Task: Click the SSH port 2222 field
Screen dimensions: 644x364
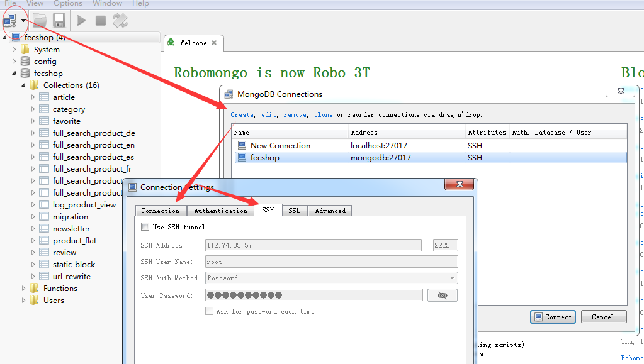Action: (445, 245)
